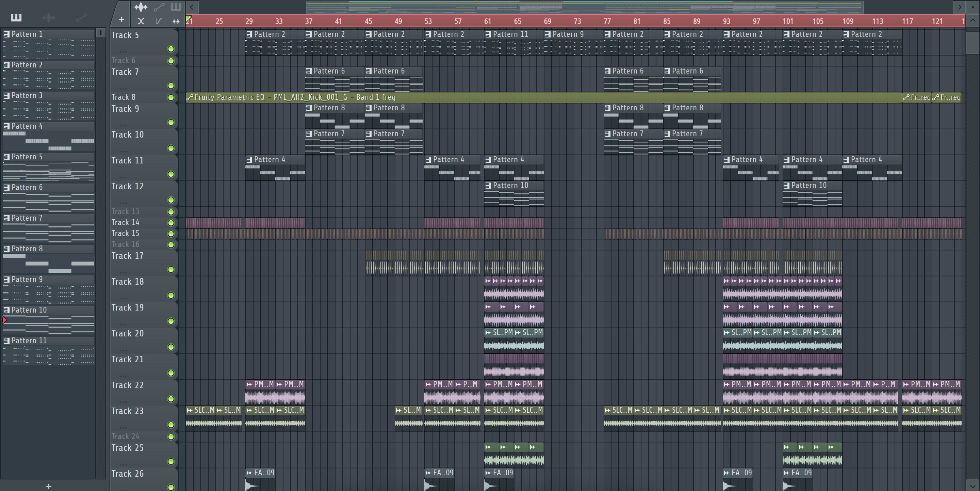The width and height of the screenshot is (980, 491).
Task: Open the Pattern 11 clip menu on Track 5
Action: tap(489, 34)
